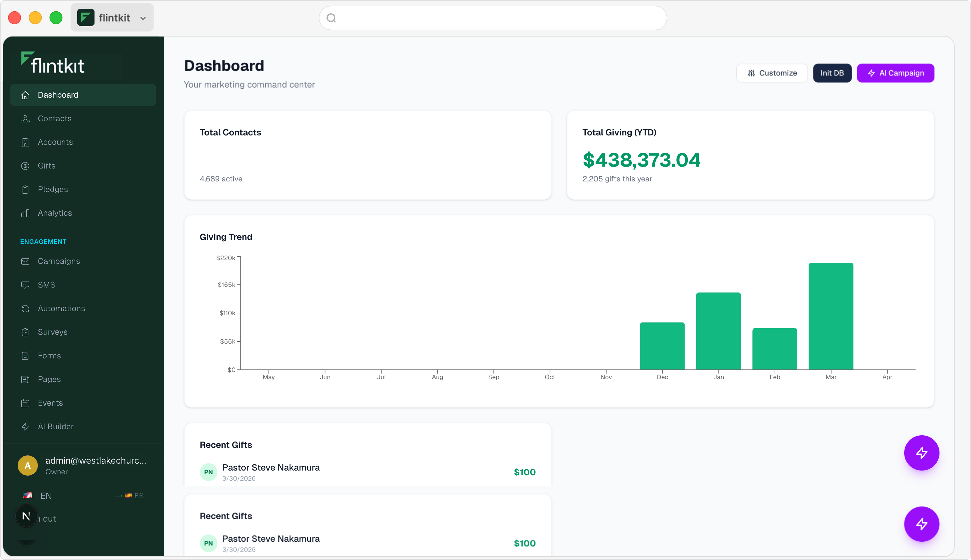Image resolution: width=971 pixels, height=560 pixels.
Task: Click the Init DB button
Action: point(832,73)
